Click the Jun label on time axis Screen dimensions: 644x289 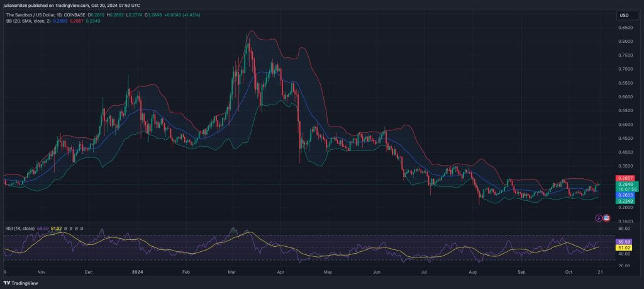tap(377, 272)
